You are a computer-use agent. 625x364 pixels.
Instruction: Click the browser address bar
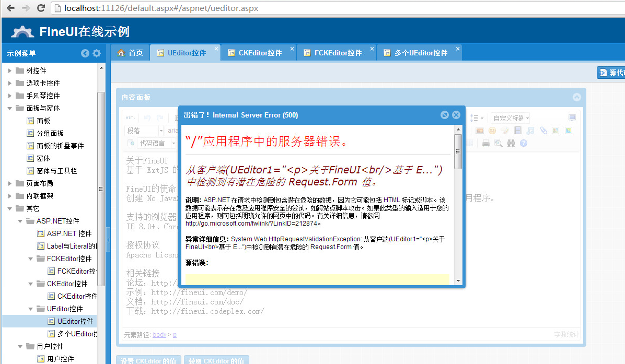coord(339,8)
